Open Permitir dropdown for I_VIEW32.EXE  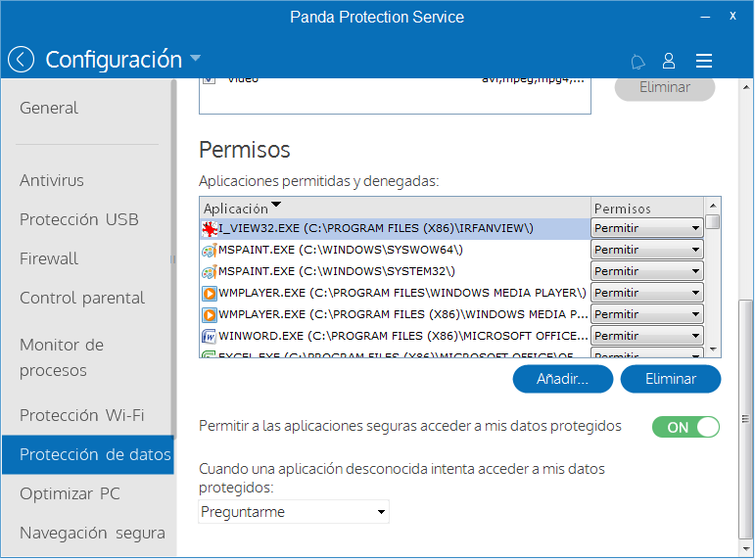(647, 228)
